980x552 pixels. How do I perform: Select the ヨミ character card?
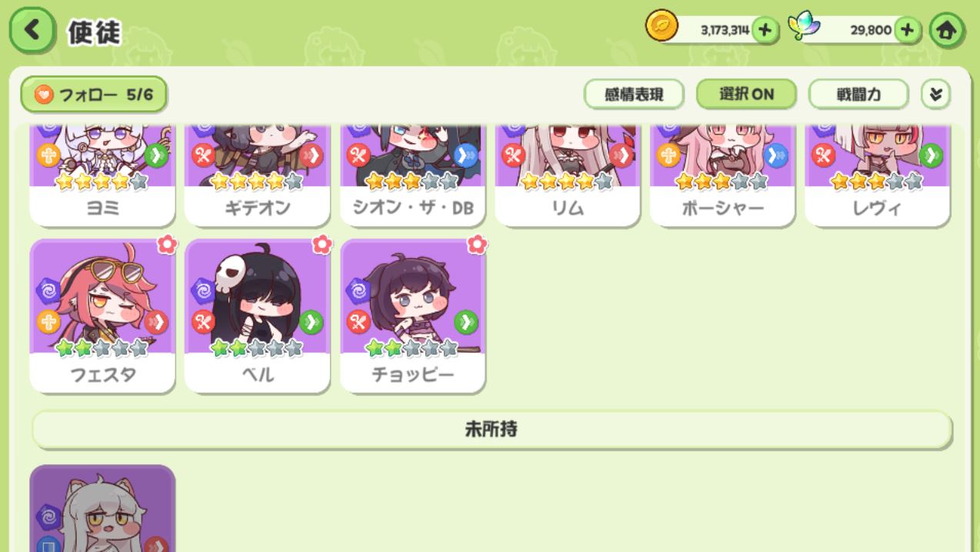pos(102,176)
